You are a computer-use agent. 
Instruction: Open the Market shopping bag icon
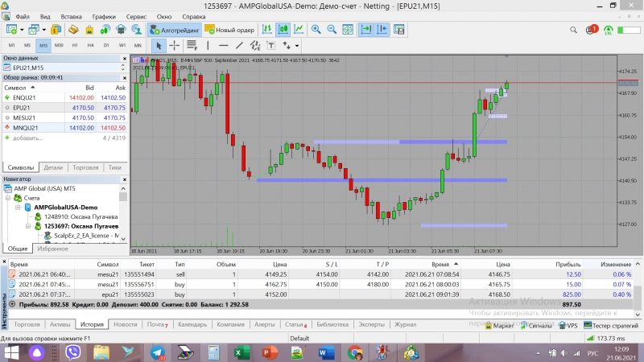tap(89, 30)
